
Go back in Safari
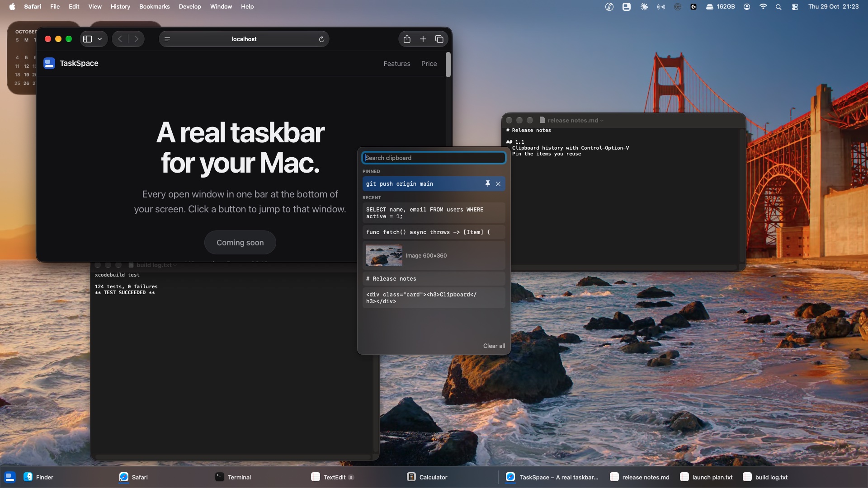click(120, 39)
